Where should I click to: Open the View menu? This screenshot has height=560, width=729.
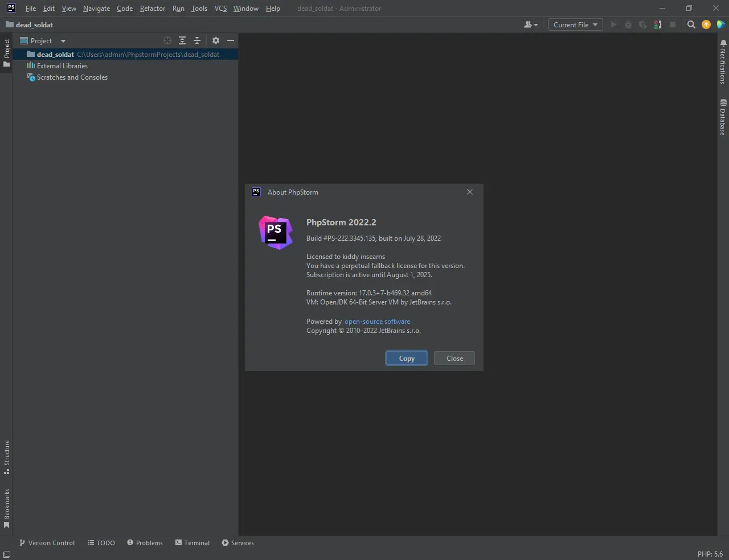point(69,9)
